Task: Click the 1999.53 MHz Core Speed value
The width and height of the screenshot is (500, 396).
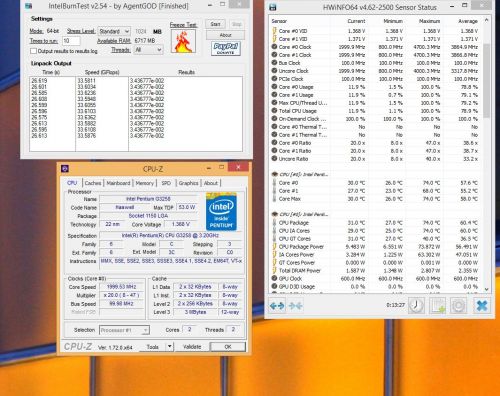Action: (x=120, y=287)
